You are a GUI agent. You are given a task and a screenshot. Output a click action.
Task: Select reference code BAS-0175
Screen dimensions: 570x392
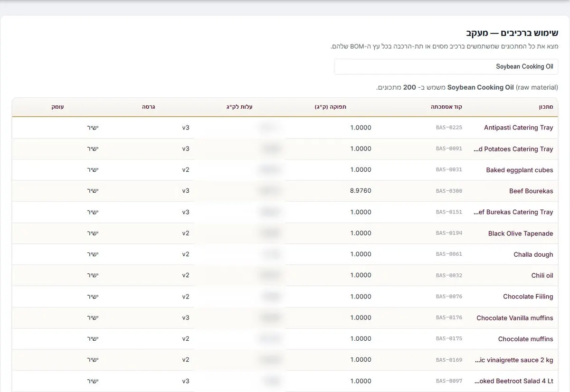tap(449, 338)
